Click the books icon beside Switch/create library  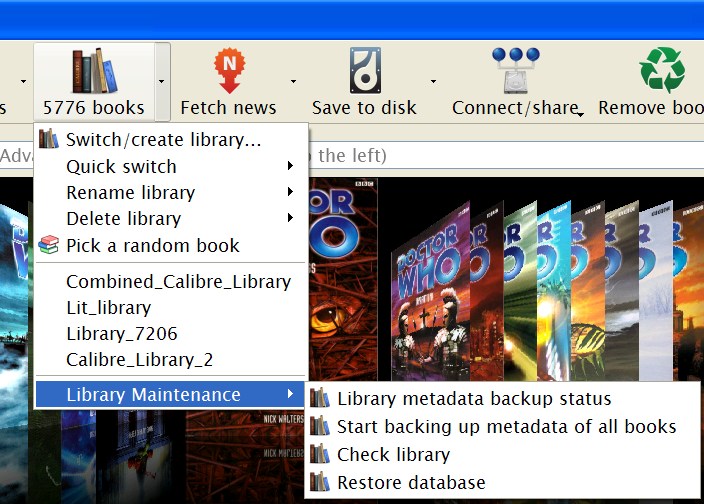(48, 139)
